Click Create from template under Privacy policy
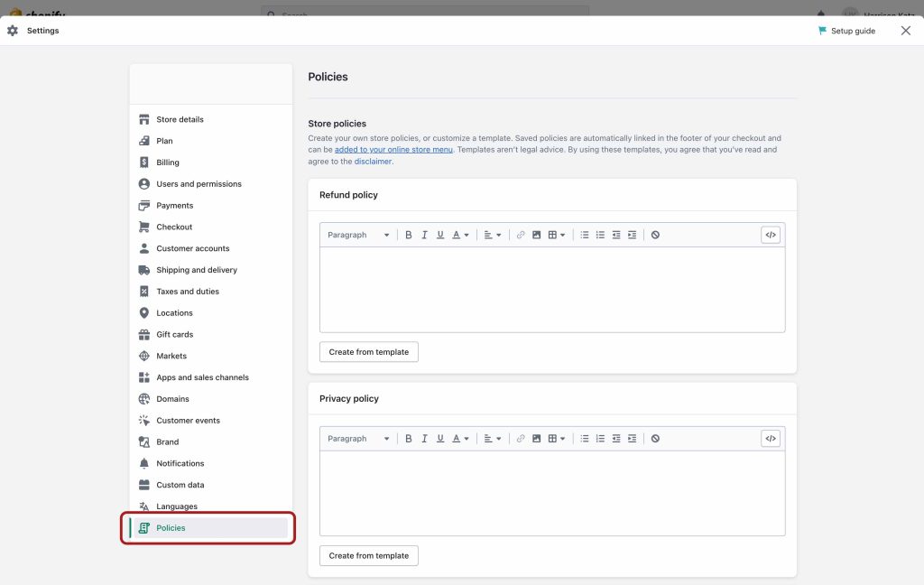 pyautogui.click(x=369, y=555)
